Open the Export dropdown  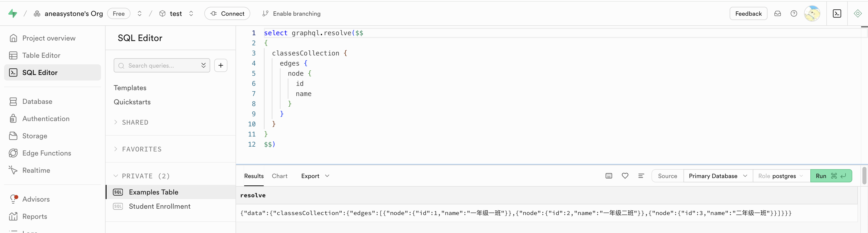(315, 176)
